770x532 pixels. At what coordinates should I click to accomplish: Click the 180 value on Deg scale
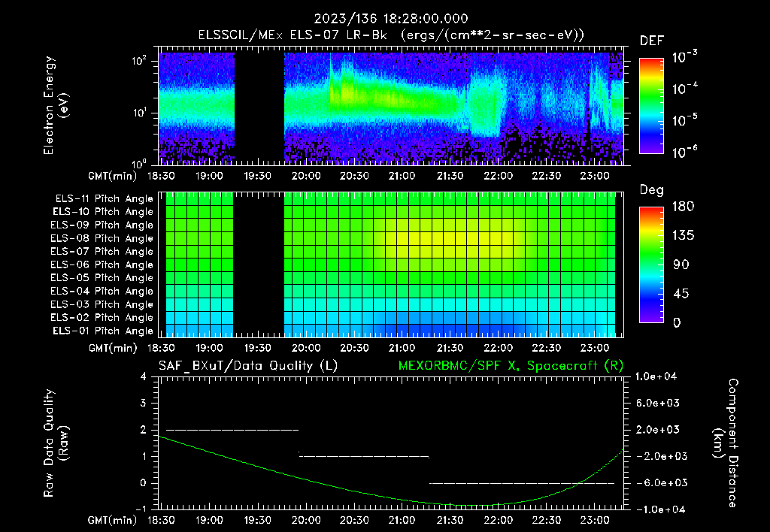point(683,207)
